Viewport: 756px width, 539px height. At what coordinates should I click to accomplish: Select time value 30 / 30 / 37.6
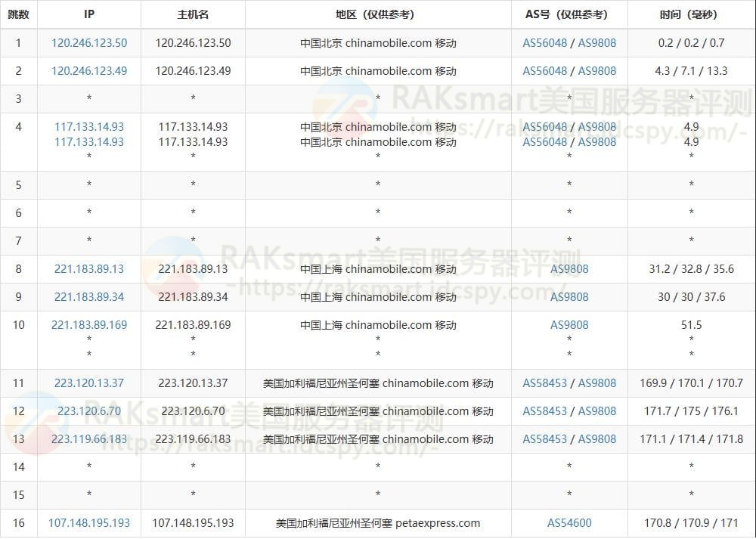(x=692, y=297)
